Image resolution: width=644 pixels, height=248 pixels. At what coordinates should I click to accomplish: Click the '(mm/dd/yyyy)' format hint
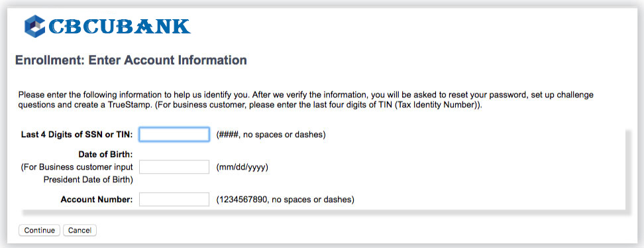pos(242,167)
